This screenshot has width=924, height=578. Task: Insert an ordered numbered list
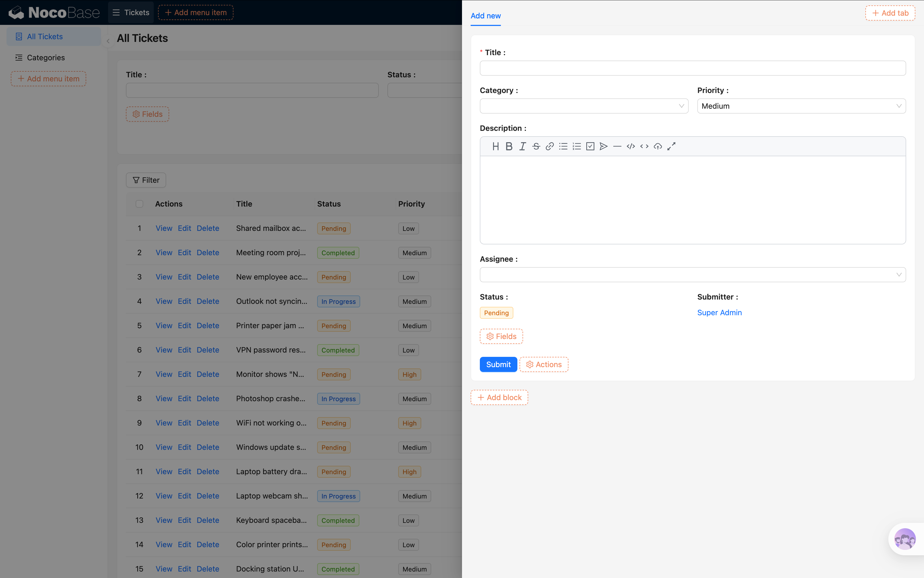[576, 147]
